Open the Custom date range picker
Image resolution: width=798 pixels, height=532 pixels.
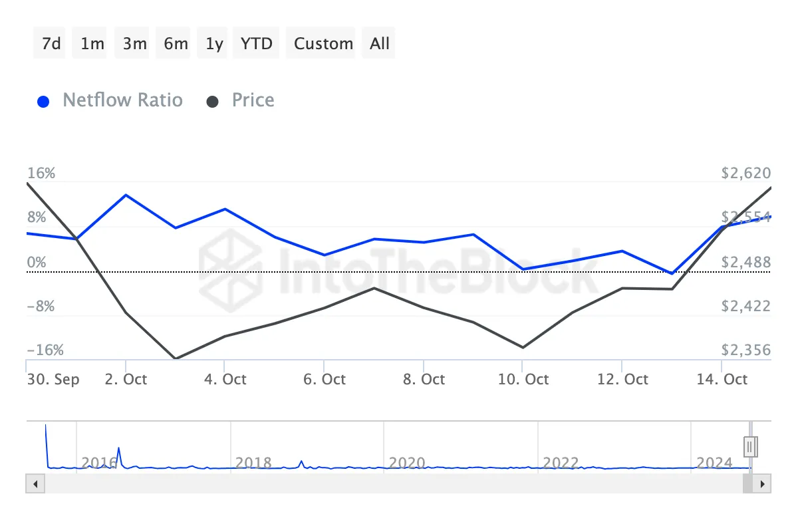(323, 44)
